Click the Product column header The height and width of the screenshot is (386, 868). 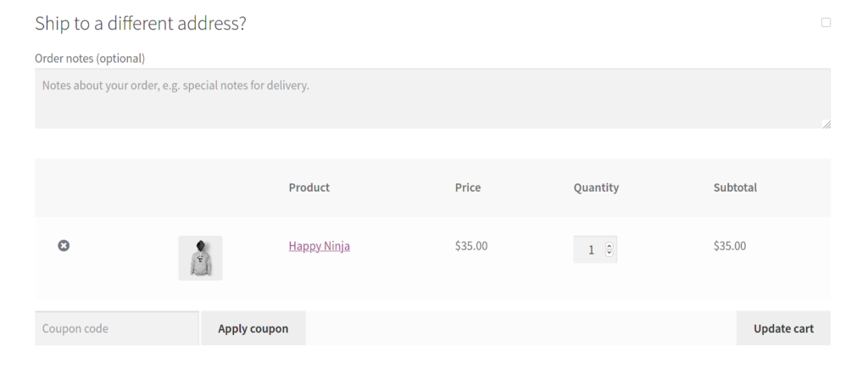[309, 187]
